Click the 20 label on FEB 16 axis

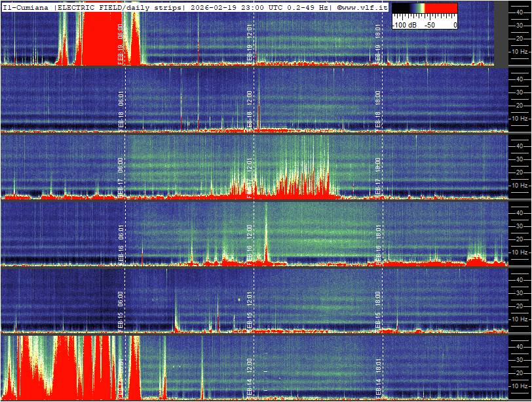pos(518,239)
